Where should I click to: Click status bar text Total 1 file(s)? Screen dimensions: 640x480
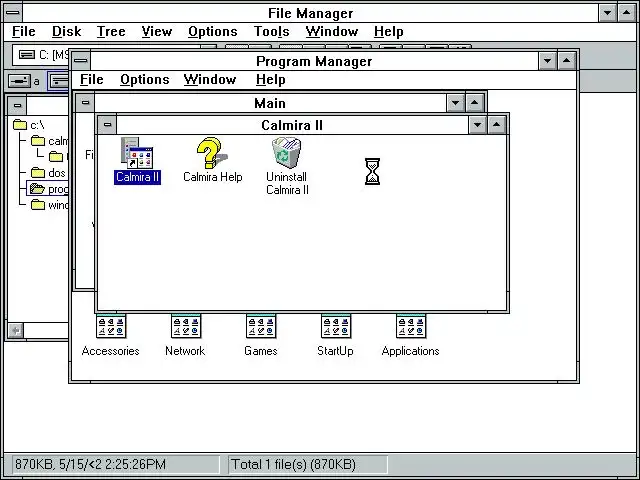293,464
